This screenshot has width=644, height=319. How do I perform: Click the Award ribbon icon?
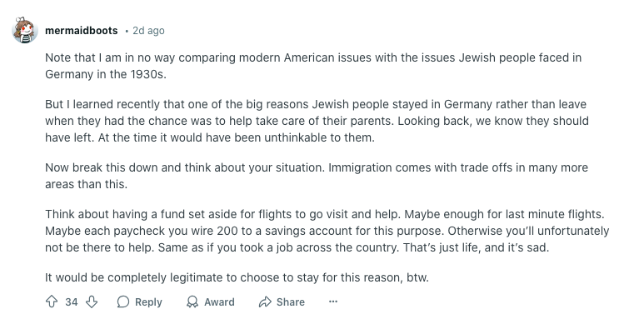click(x=192, y=302)
